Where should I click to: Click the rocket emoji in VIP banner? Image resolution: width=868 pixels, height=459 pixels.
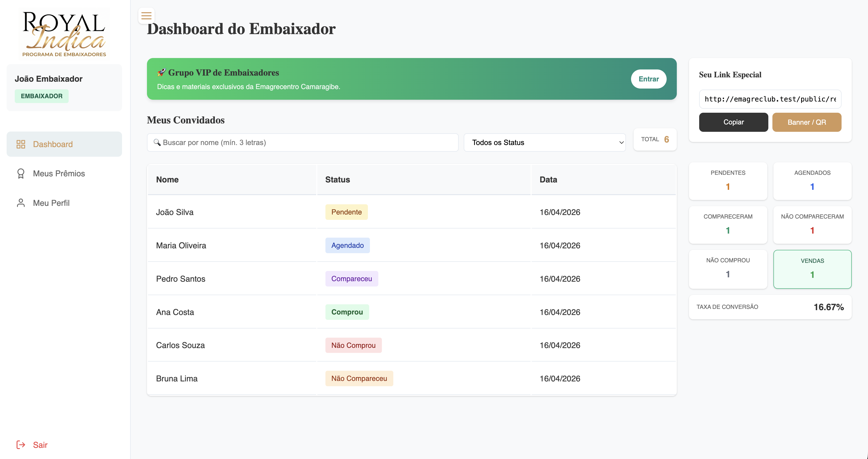click(161, 72)
